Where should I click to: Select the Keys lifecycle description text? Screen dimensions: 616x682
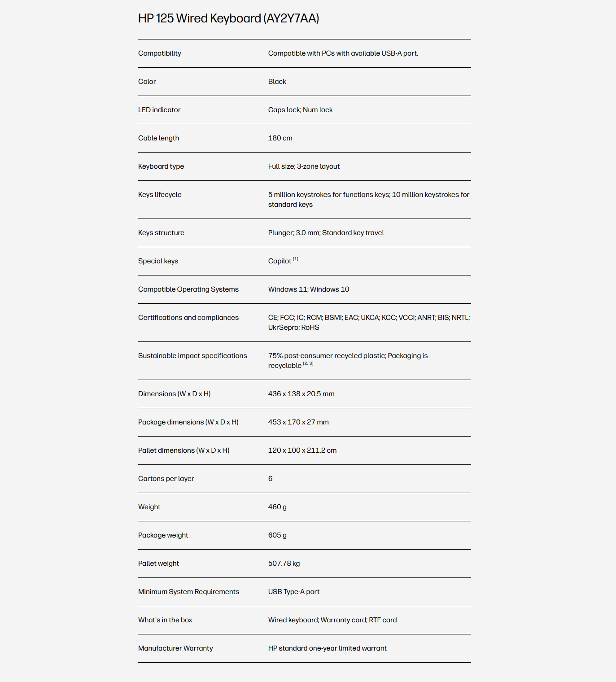click(369, 200)
